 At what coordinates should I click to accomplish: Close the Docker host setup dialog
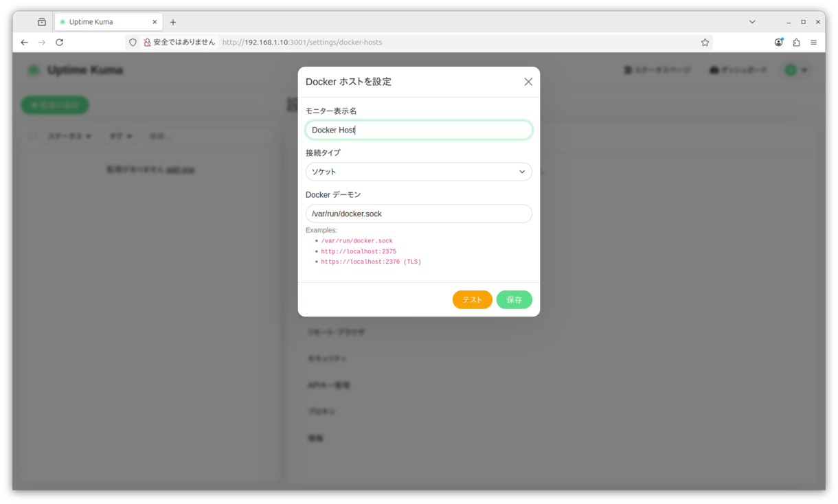click(x=528, y=82)
